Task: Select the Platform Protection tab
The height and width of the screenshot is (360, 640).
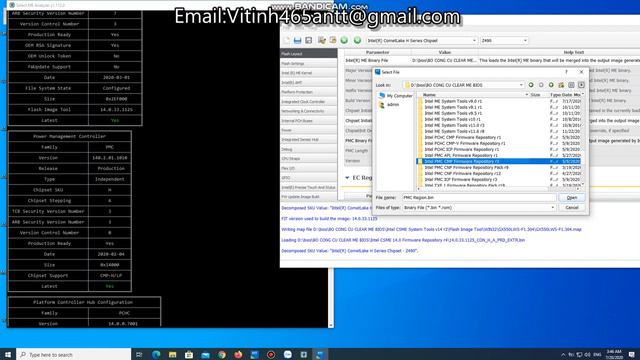Action: [309, 92]
